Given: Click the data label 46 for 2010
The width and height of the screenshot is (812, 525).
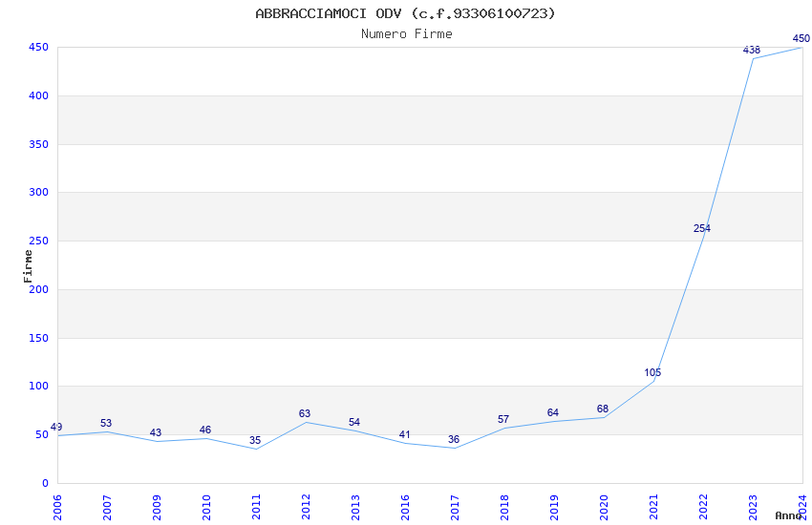Looking at the screenshot, I should pos(205,430).
